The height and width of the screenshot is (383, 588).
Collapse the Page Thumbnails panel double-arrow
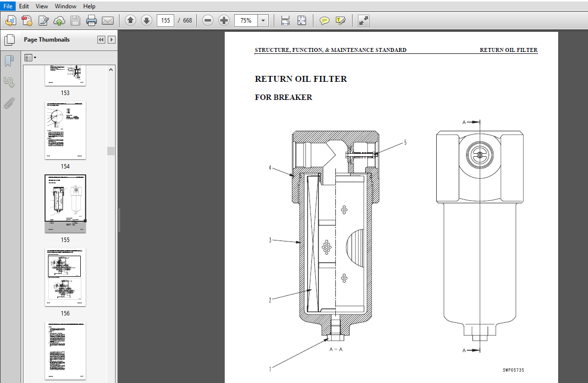pyautogui.click(x=101, y=40)
